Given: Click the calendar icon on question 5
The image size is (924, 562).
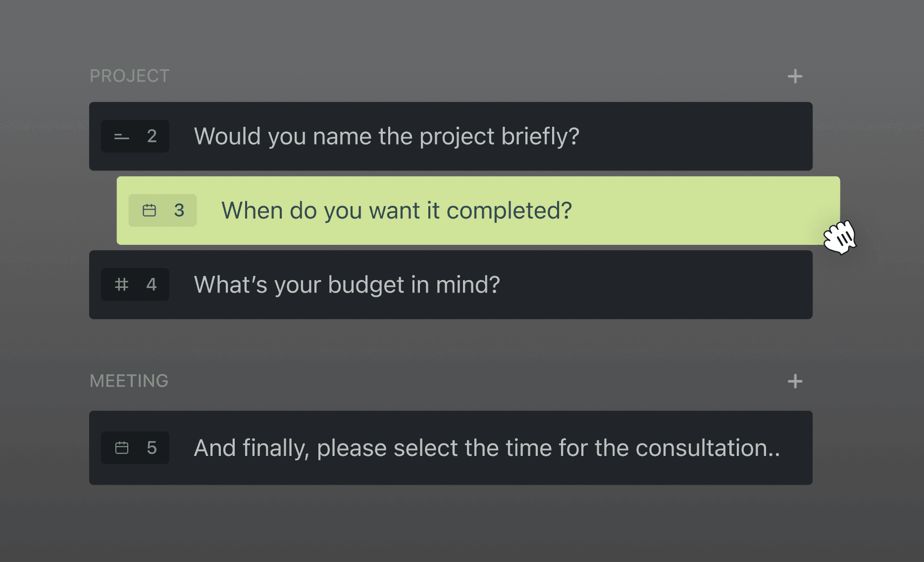Looking at the screenshot, I should click(121, 448).
